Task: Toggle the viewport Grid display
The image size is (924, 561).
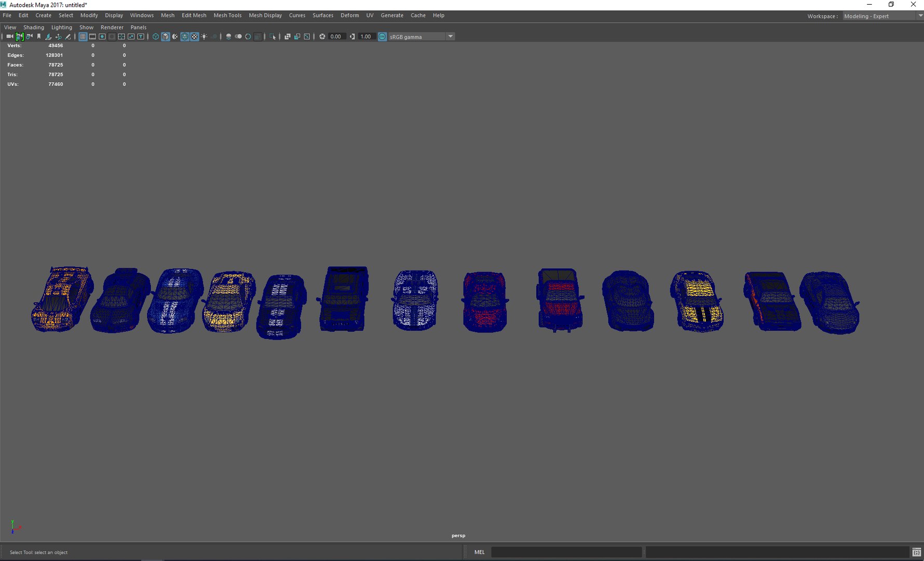Action: tap(83, 36)
